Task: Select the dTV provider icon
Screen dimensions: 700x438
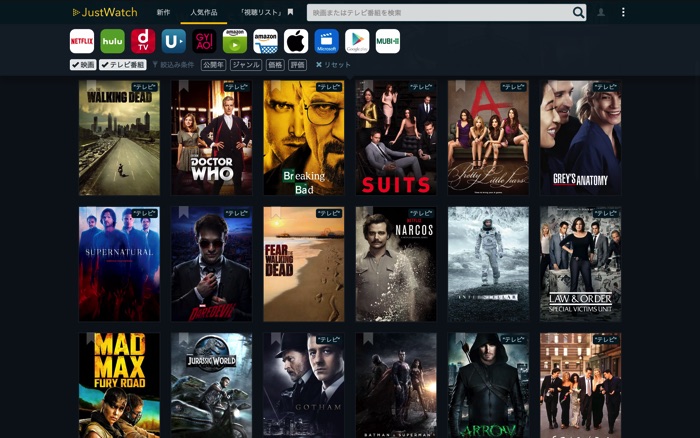Action: coord(143,41)
